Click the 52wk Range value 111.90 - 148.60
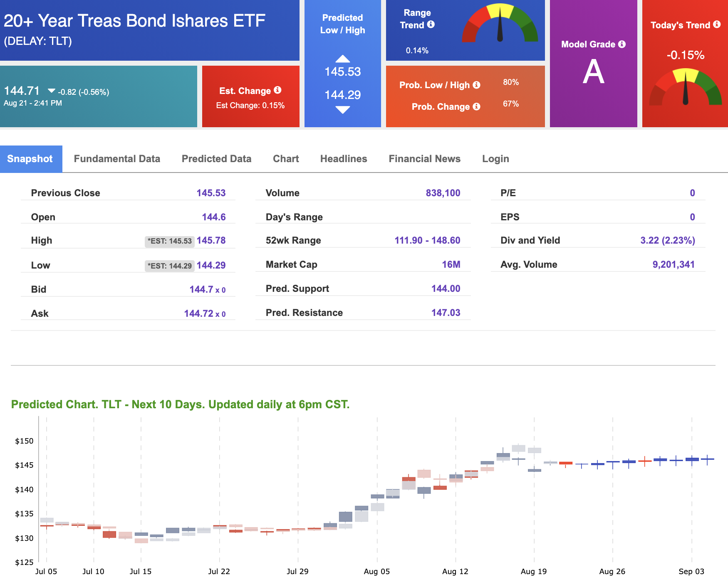 [427, 240]
